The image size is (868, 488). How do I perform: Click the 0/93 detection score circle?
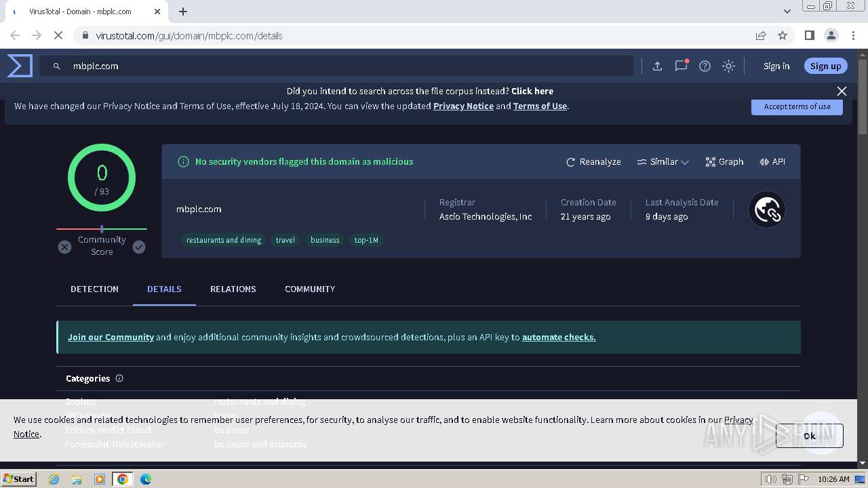pyautogui.click(x=102, y=178)
